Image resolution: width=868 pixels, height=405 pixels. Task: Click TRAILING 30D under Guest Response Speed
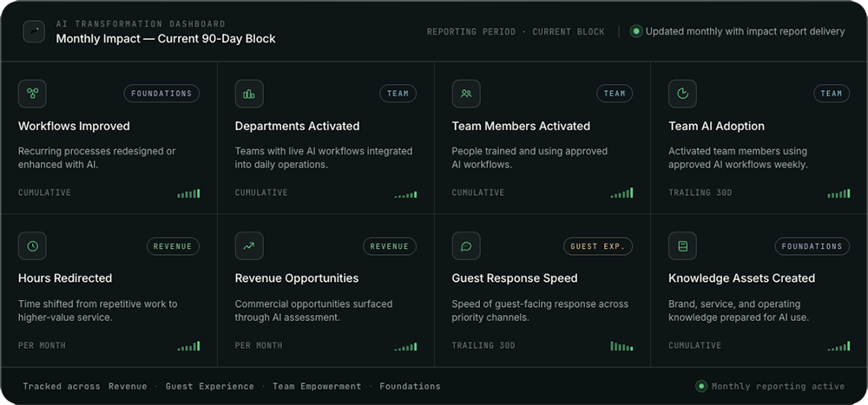click(x=483, y=345)
